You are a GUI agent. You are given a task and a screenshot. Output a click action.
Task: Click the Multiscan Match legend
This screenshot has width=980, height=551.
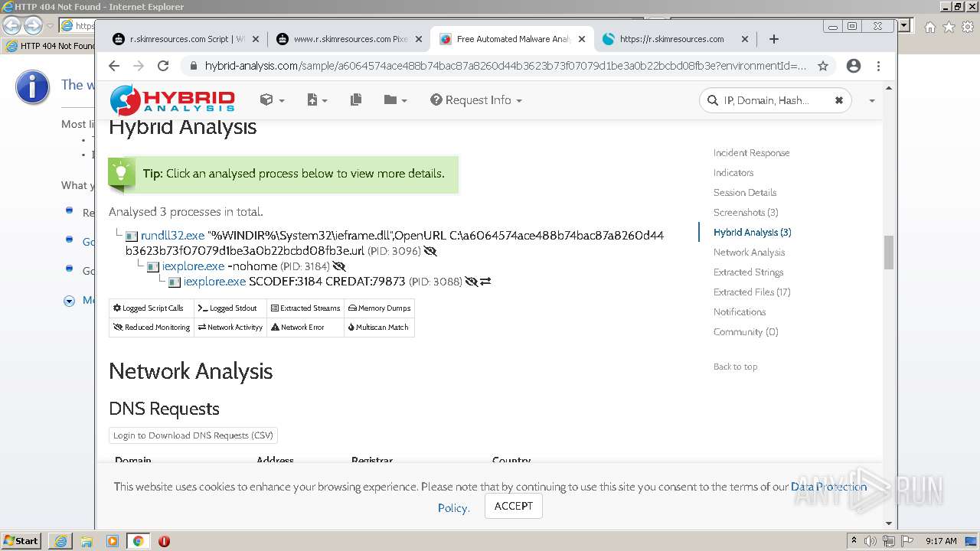pyautogui.click(x=379, y=328)
